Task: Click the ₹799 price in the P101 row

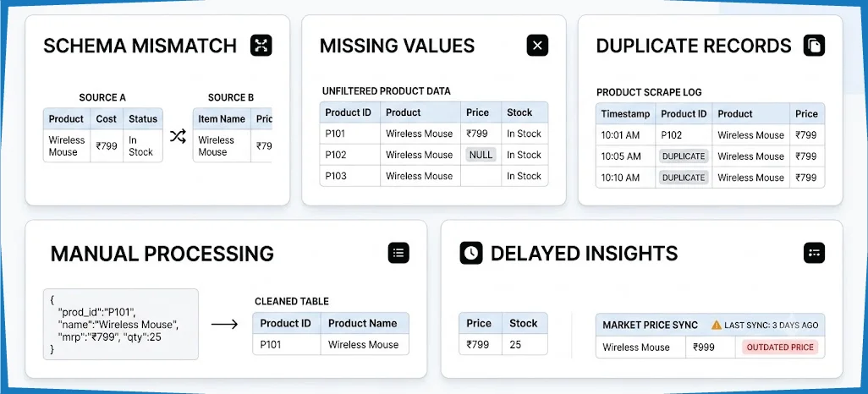Action: click(481, 134)
